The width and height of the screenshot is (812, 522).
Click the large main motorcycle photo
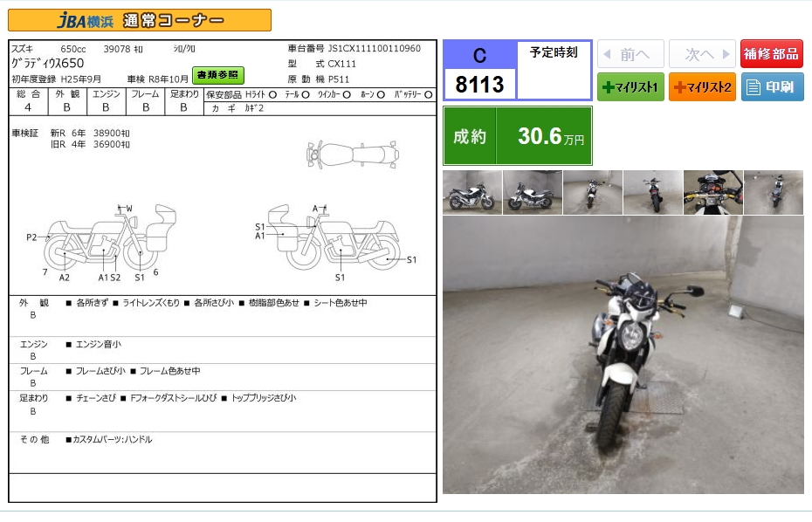623,355
